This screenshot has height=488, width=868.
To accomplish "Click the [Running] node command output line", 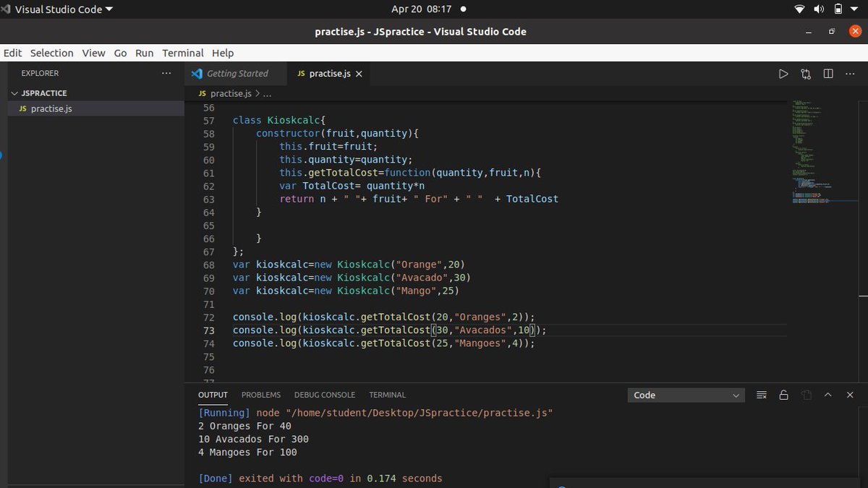I will pos(375,413).
